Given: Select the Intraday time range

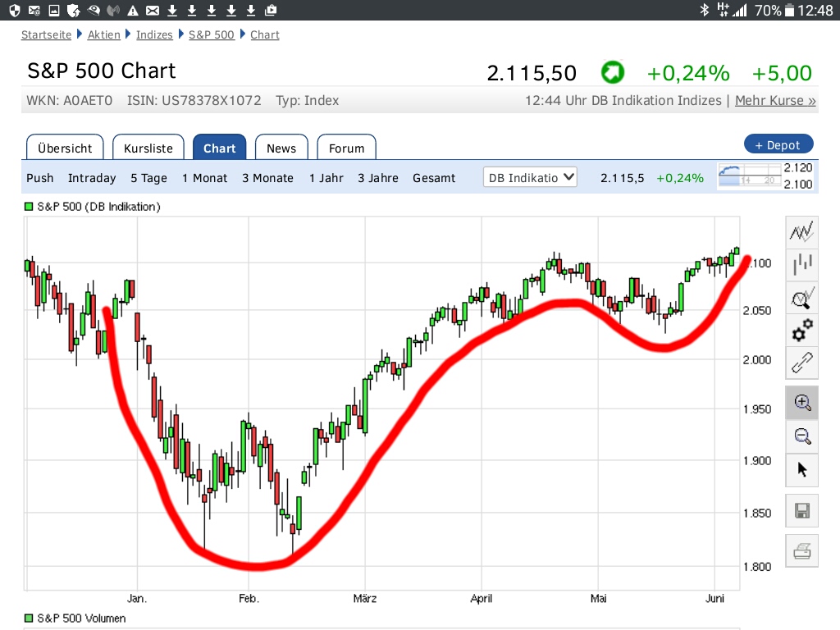Looking at the screenshot, I should [92, 178].
